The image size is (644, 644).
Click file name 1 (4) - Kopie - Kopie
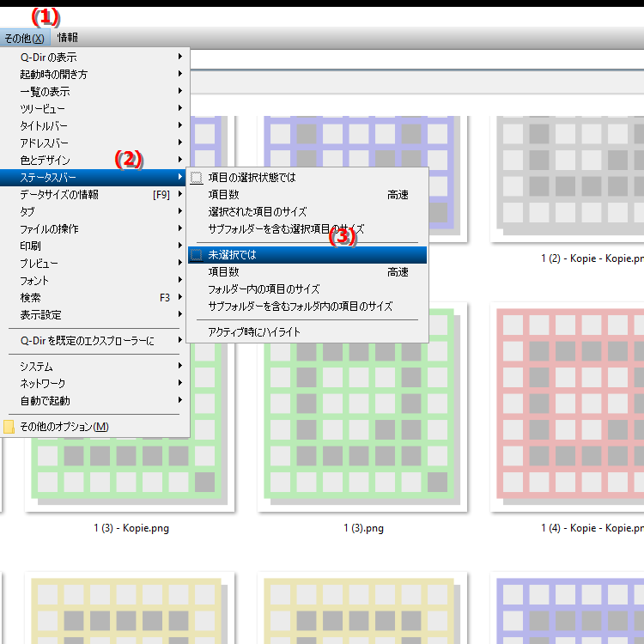coord(592,528)
